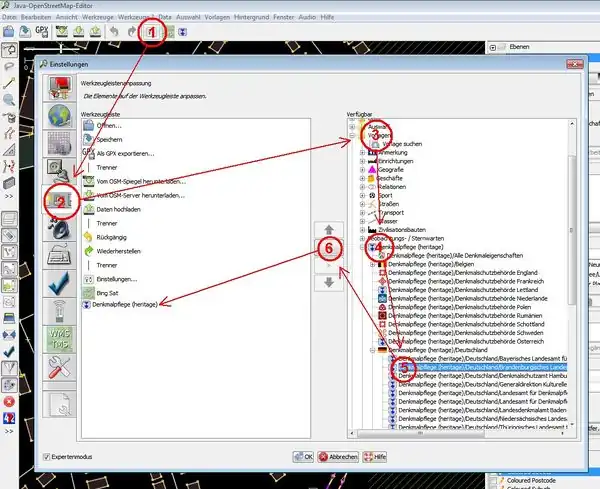This screenshot has height=489, width=600.
Task: Click the Verfügbar list vertical scrollbar
Action: pyautogui.click(x=571, y=250)
